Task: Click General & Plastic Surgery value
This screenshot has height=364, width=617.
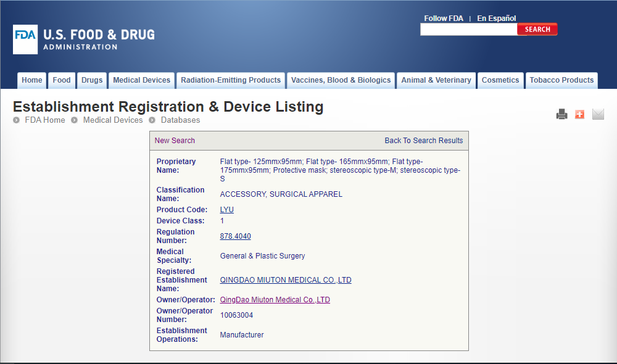Action: [262, 256]
